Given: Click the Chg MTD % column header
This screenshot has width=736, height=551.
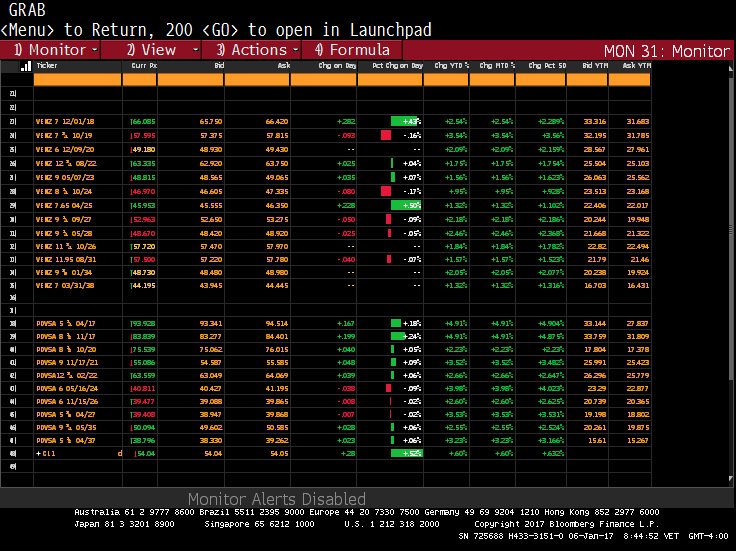Looking at the screenshot, I should 497,66.
